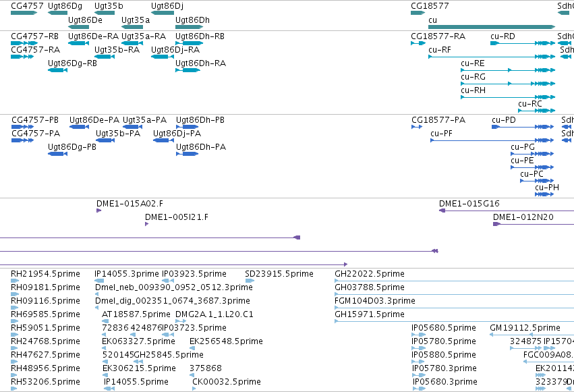The image size is (574, 392).
Task: Open the DME1-015A02.F clone label
Action: [x=130, y=204]
